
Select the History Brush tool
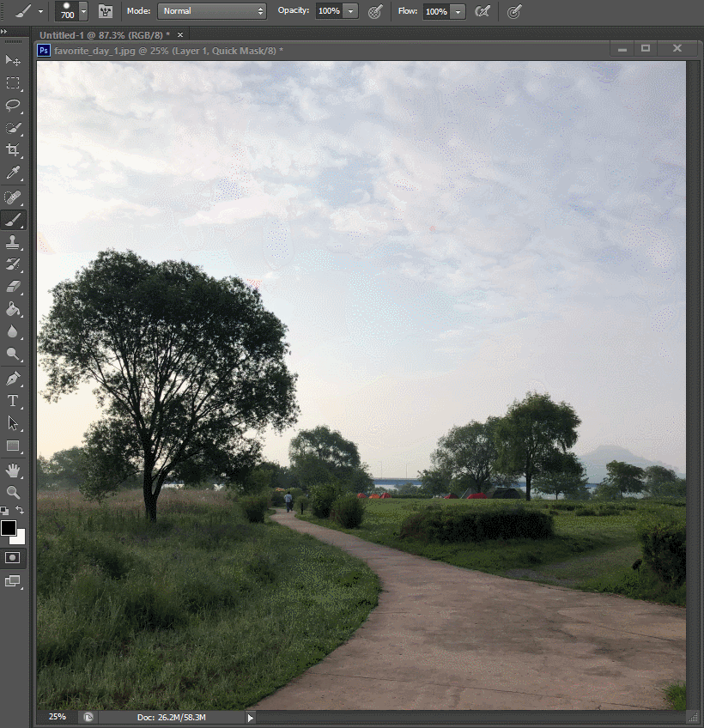tap(13, 264)
